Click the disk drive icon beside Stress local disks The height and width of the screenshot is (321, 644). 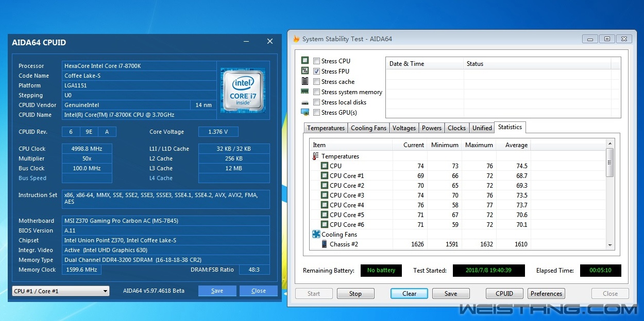click(305, 102)
